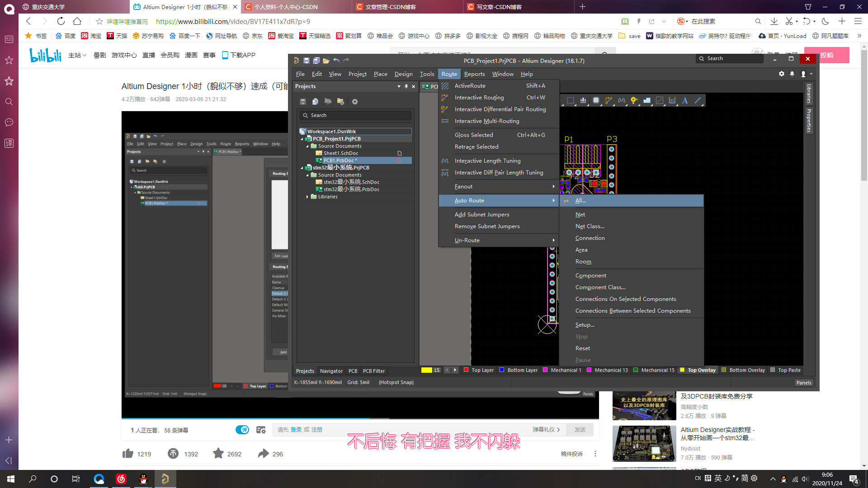Switch to the PCB Filter panel tab
This screenshot has height=488, width=868.
tap(374, 371)
